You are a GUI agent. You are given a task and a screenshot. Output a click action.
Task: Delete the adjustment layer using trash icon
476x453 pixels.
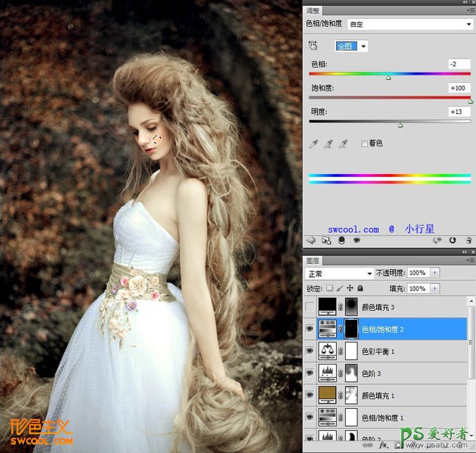[x=468, y=240]
